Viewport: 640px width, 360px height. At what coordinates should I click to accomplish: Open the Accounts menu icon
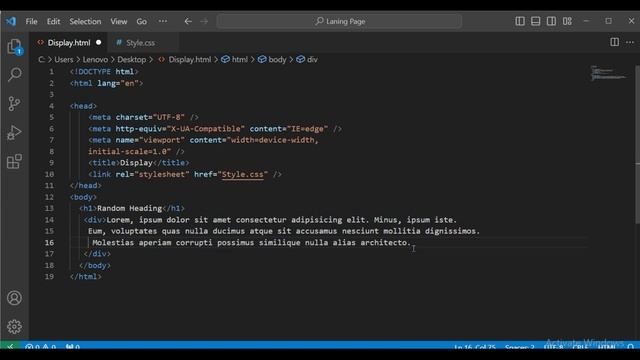[15, 298]
